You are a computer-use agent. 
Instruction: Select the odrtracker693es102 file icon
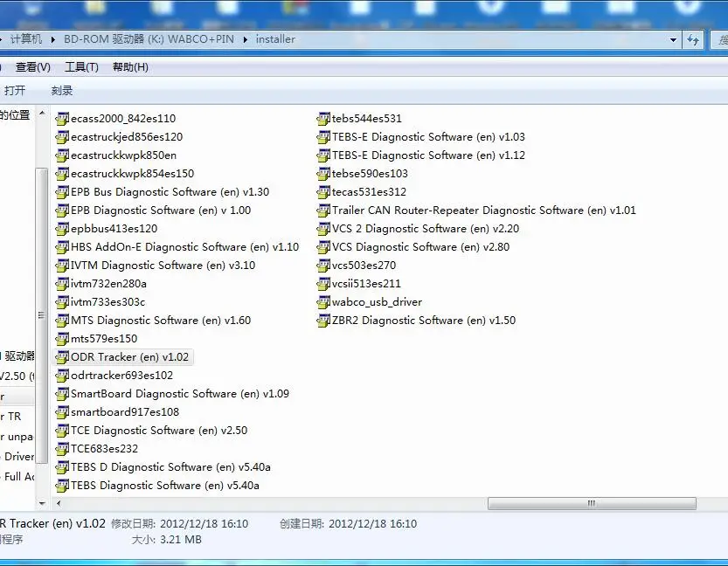[62, 376]
